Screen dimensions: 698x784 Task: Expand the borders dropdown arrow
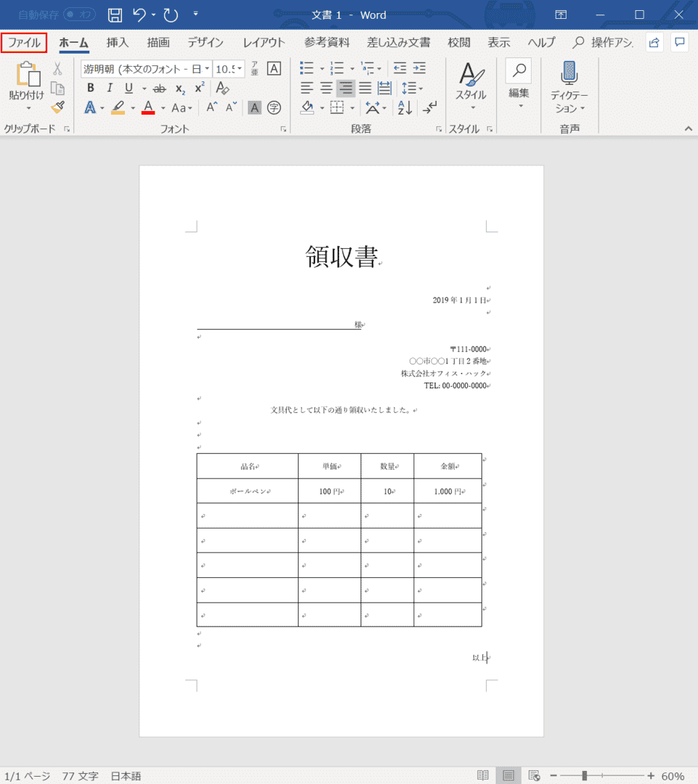click(x=352, y=107)
